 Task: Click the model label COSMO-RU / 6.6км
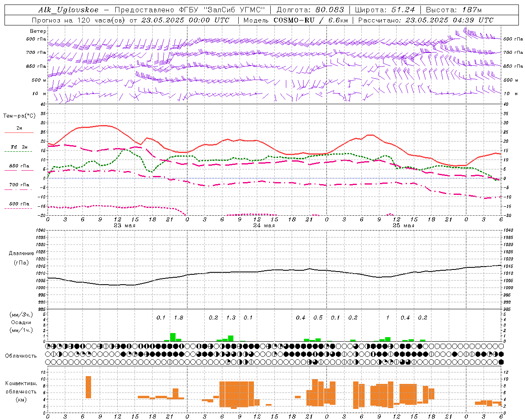coord(311,20)
